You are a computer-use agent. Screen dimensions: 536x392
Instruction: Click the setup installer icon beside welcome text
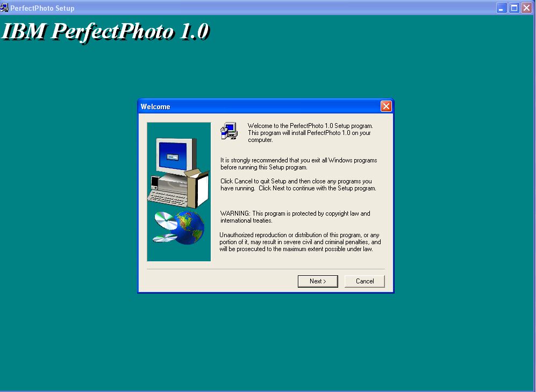(229, 131)
